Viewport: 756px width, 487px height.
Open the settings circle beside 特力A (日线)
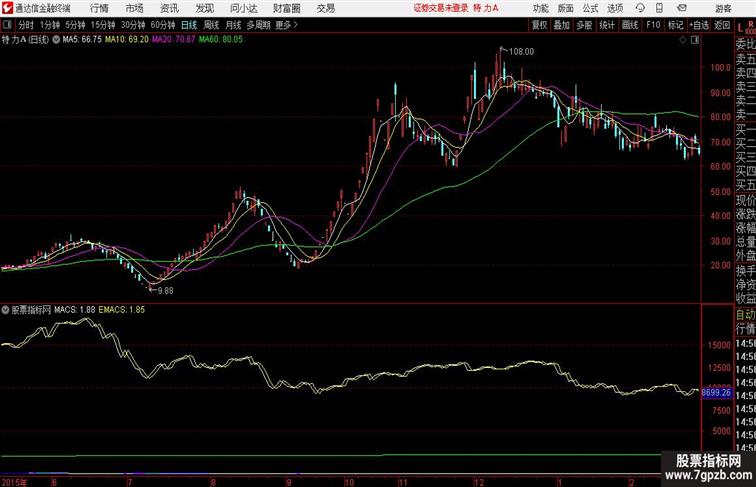coord(56,40)
